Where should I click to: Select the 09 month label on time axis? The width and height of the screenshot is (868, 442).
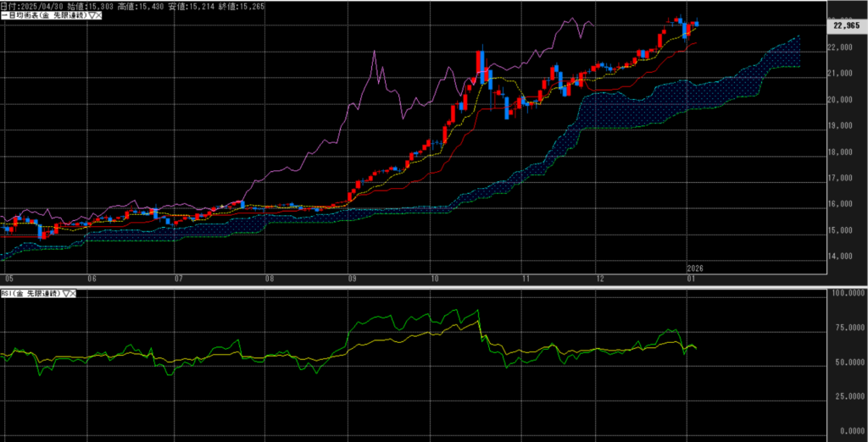(352, 278)
